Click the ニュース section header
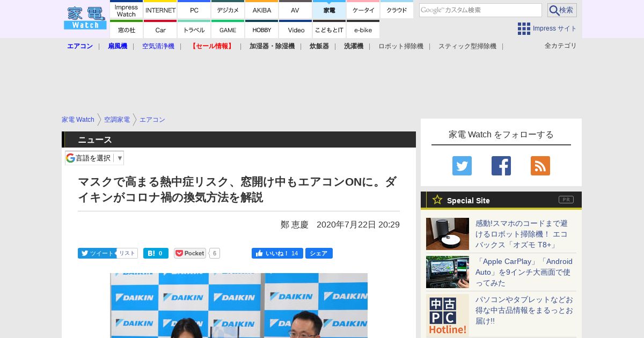Image resolution: width=644 pixels, height=338 pixels. pyautogui.click(x=239, y=139)
